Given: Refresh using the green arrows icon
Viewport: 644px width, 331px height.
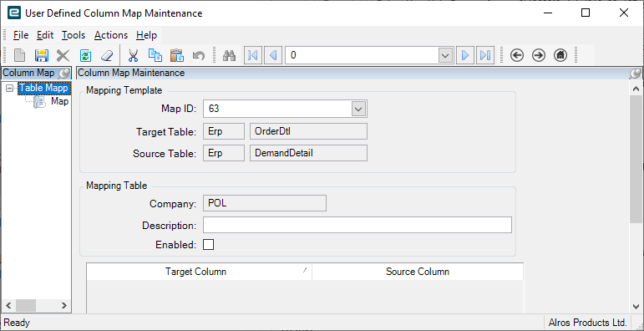Looking at the screenshot, I should coord(85,55).
